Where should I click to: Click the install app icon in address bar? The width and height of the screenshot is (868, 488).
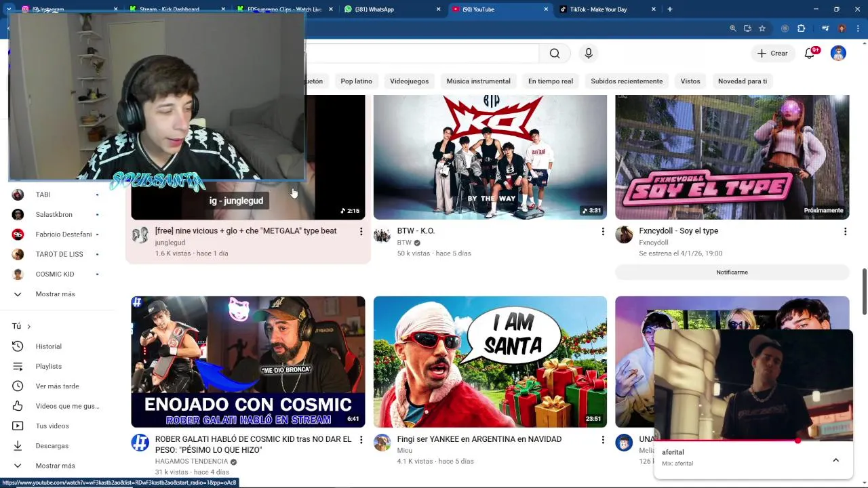pos(747,28)
